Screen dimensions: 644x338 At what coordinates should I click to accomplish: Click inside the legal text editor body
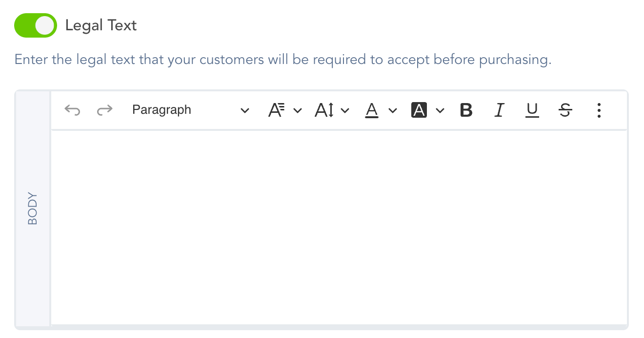pyautogui.click(x=339, y=227)
